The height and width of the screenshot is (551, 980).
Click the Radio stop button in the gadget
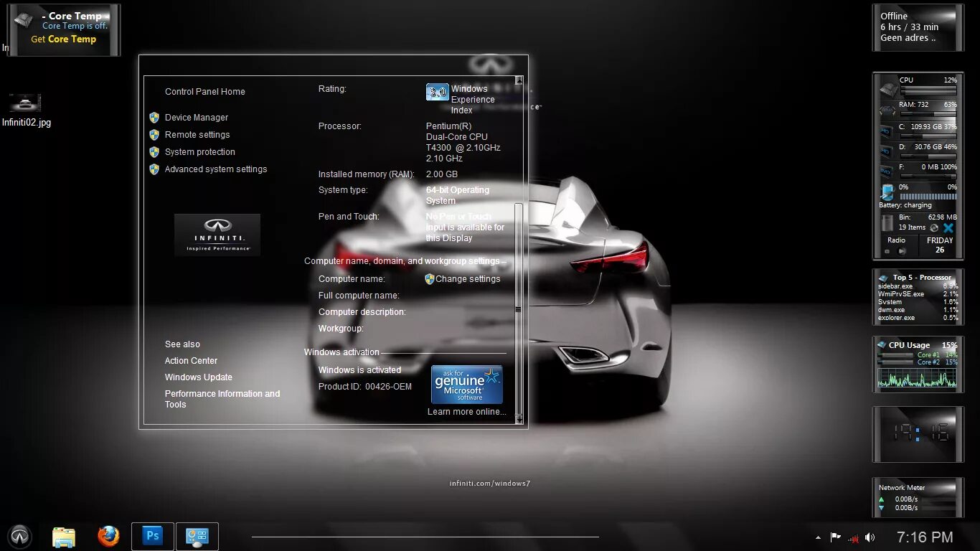[x=887, y=251]
